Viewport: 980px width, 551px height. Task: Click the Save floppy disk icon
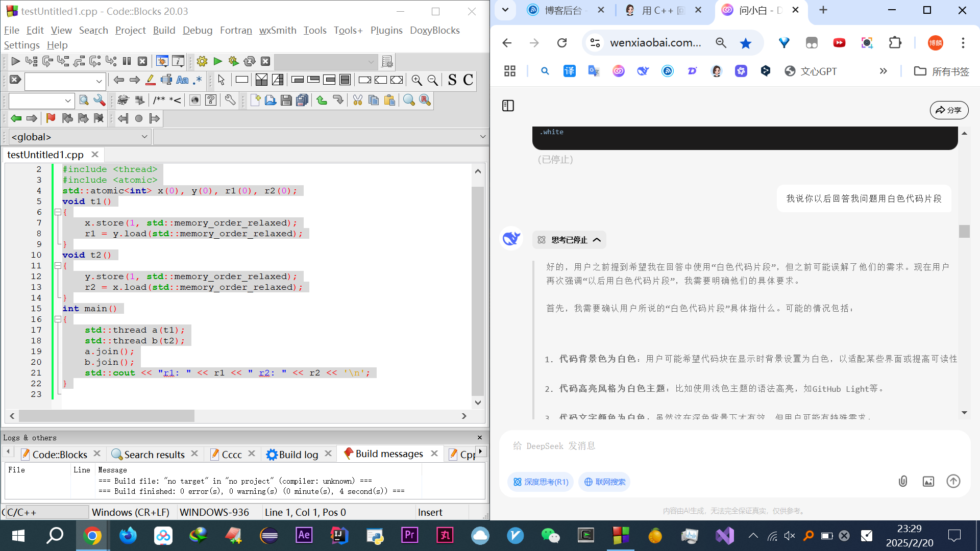tap(286, 100)
